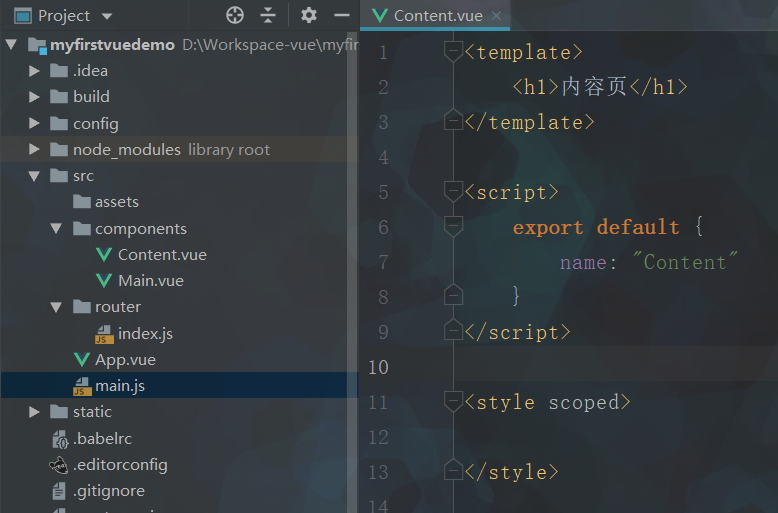Click the locate/scroll from source icon
The image size is (778, 513).
coord(235,15)
